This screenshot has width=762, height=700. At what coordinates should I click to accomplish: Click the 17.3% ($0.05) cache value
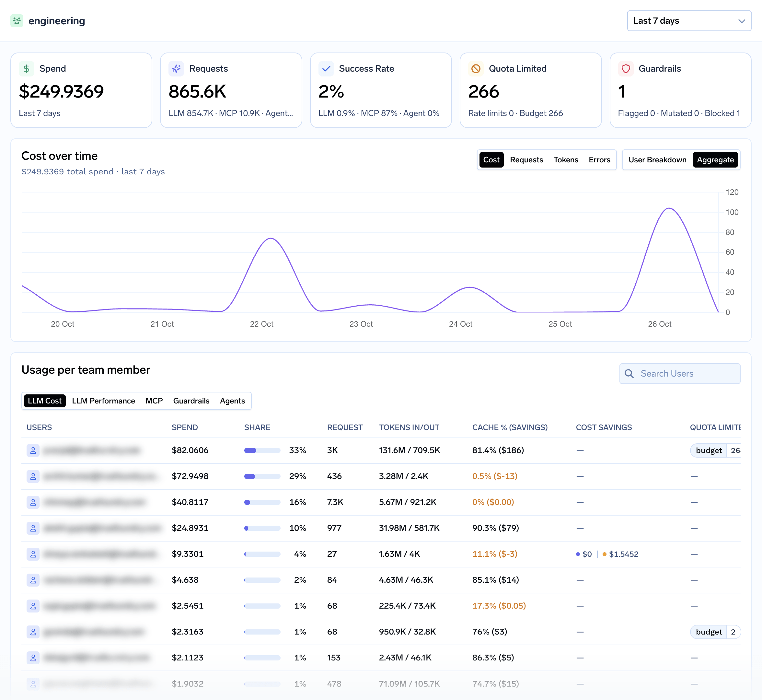pos(499,606)
